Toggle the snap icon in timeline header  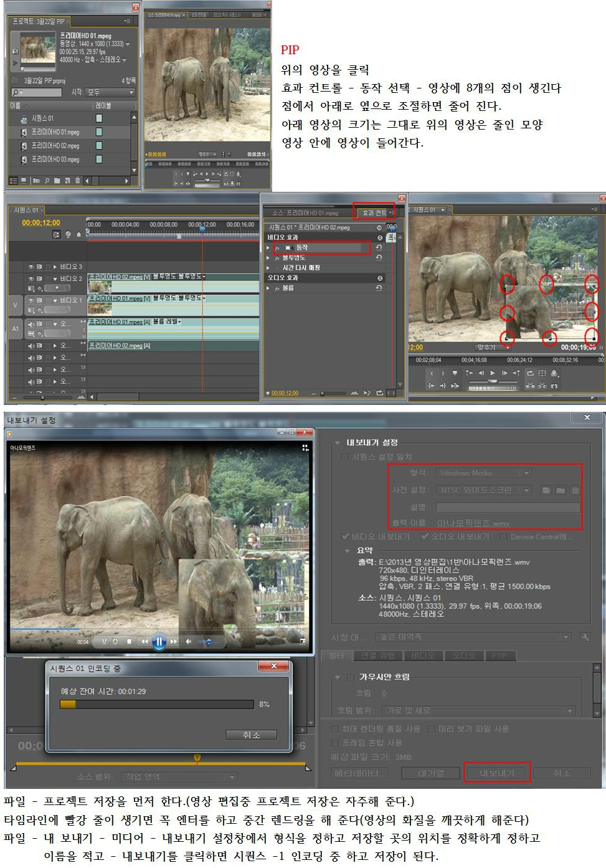click(x=57, y=234)
